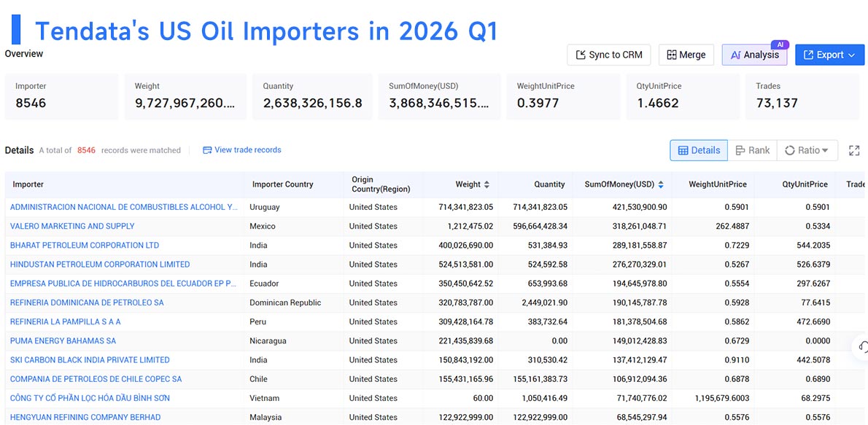This screenshot has height=425, width=868.
Task: Select the WeightUnitPrice 0.3977 overview card
Action: (x=563, y=96)
